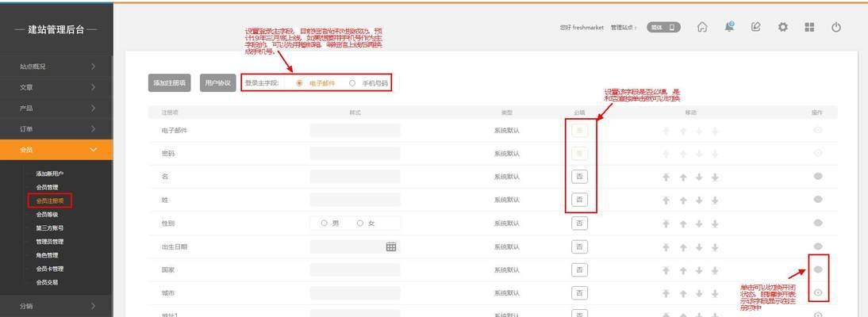Toggle required 否 for the 出生日期 row

[x=579, y=246]
